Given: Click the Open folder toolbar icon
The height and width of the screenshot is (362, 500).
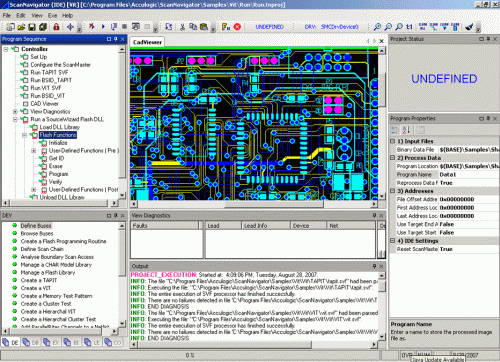Looking at the screenshot, I should [x=21, y=27].
